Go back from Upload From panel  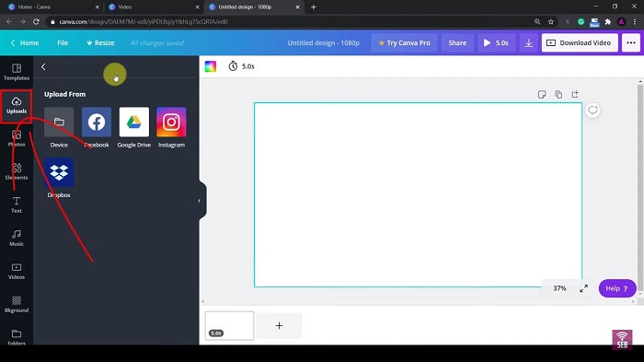[x=43, y=66]
